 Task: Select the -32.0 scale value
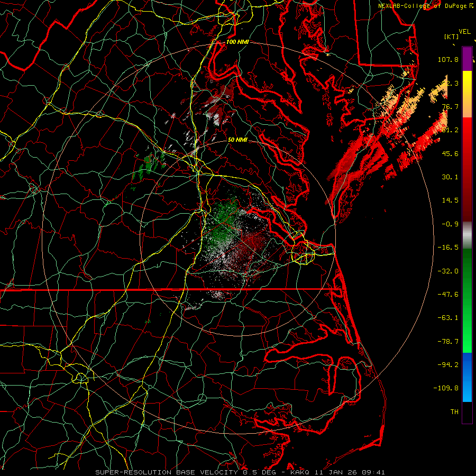point(448,271)
